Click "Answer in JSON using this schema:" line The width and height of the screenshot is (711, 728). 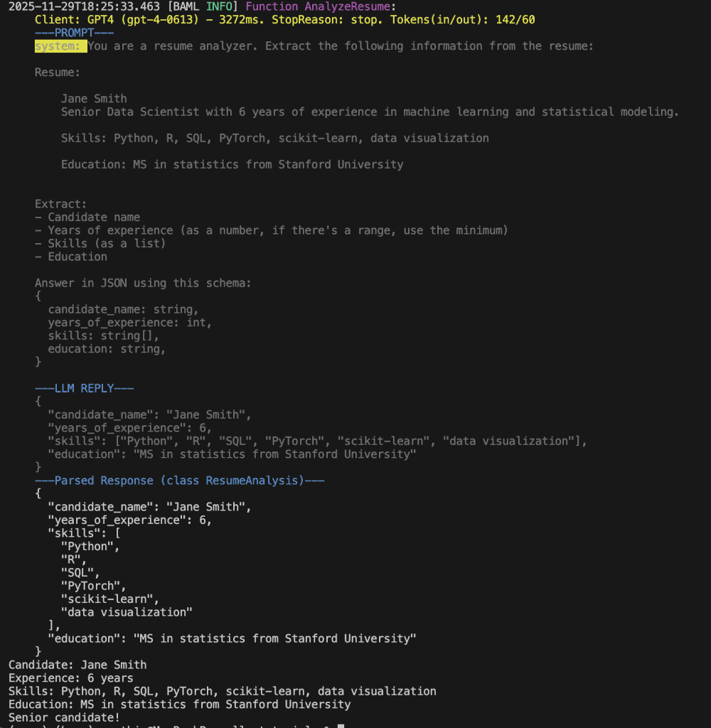point(143,283)
